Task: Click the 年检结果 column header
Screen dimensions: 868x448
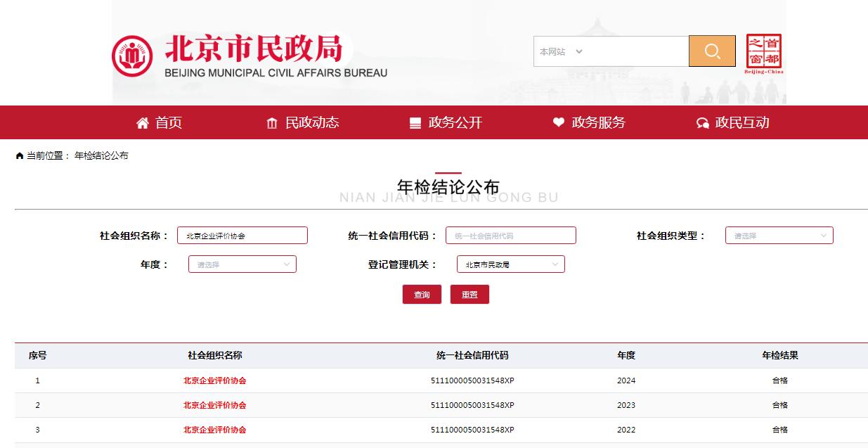Action: (x=780, y=356)
